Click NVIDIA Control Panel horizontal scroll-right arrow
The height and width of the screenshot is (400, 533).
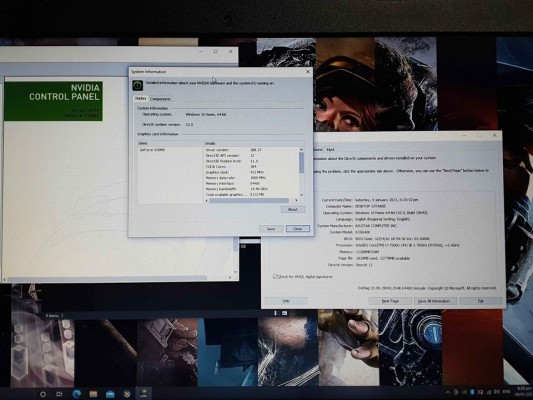[x=230, y=278]
